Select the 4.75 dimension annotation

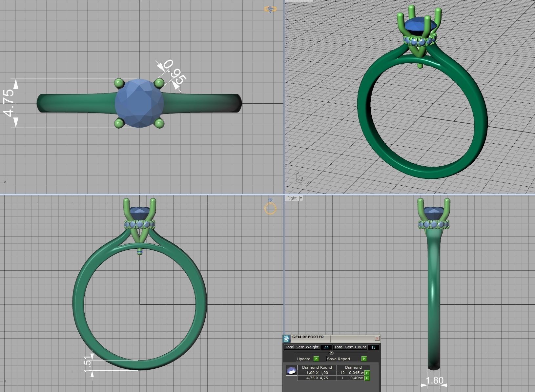(9, 103)
